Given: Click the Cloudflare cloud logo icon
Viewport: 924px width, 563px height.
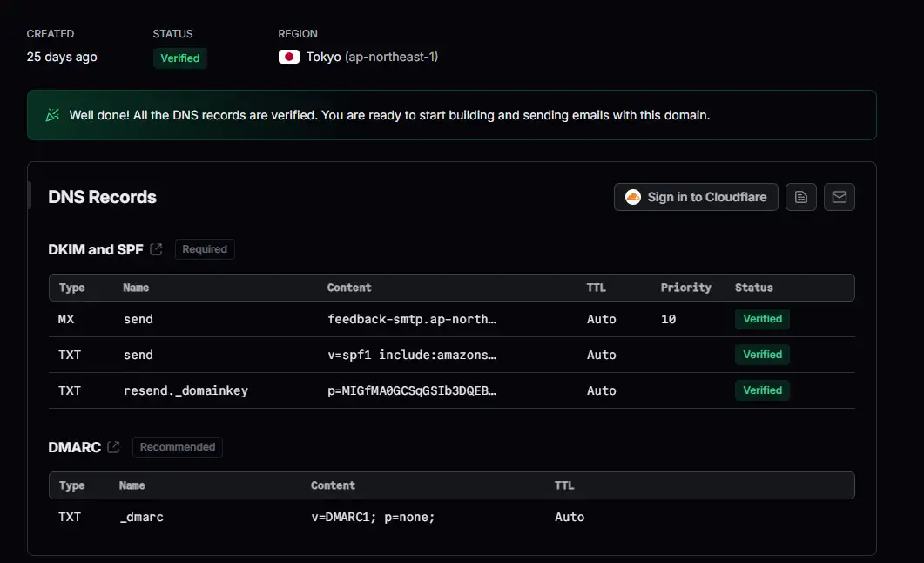Looking at the screenshot, I should 633,197.
